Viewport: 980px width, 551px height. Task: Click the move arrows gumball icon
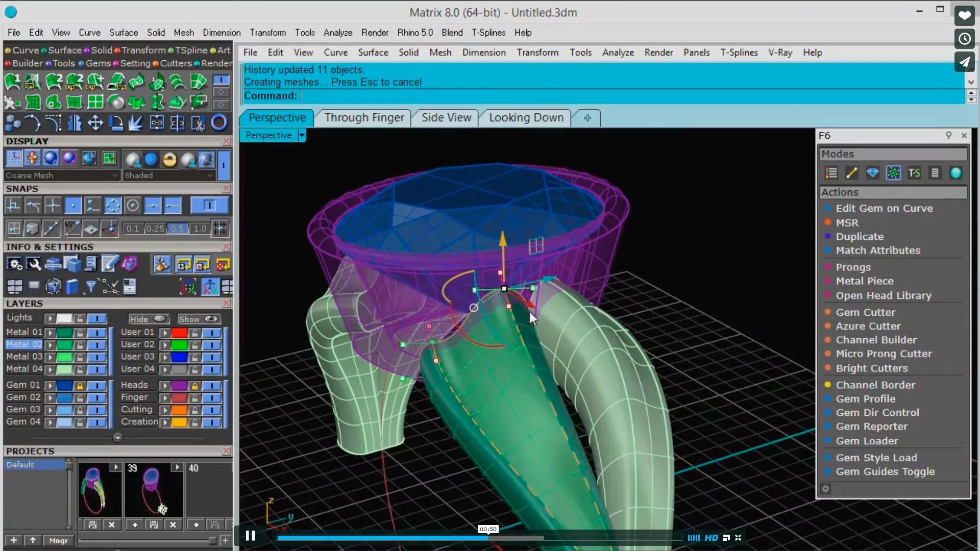coord(95,123)
